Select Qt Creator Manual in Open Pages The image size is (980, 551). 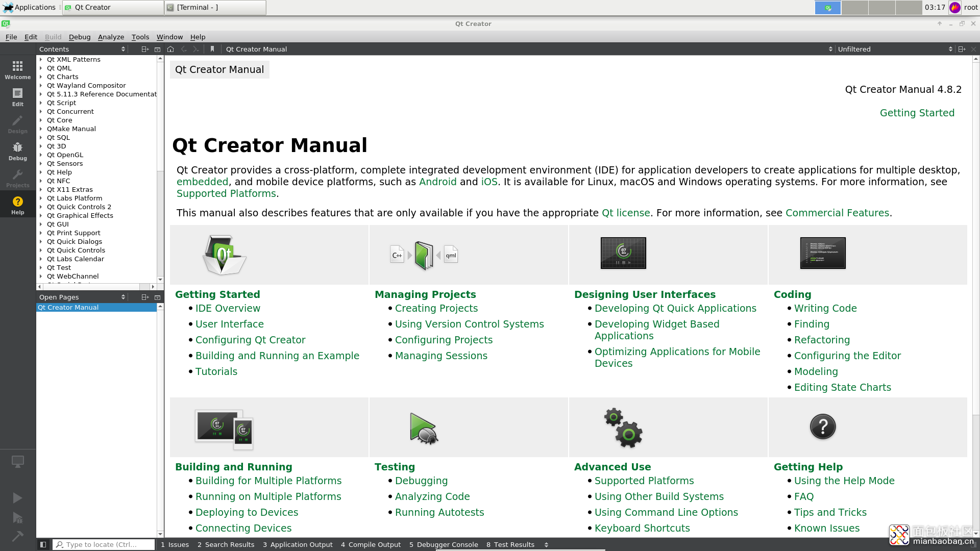click(x=96, y=307)
